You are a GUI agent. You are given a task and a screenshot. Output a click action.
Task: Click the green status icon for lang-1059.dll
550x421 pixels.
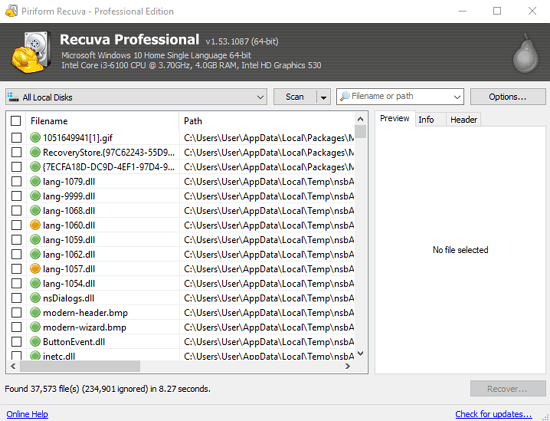[35, 240]
